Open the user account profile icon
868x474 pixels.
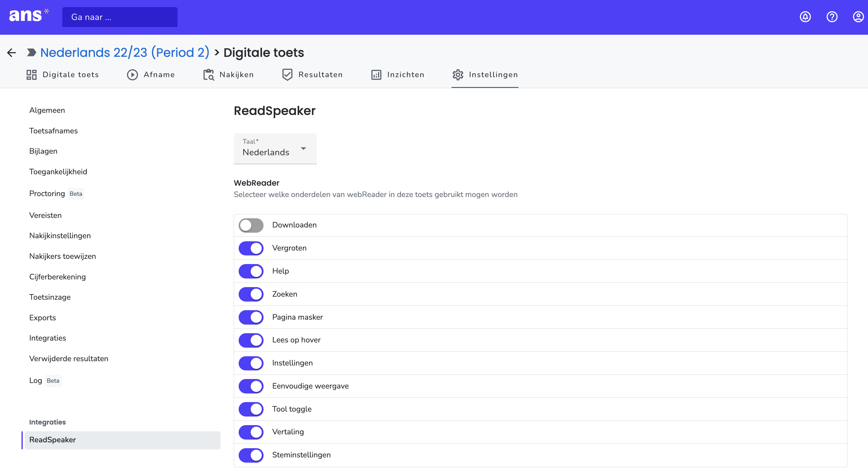pyautogui.click(x=858, y=17)
